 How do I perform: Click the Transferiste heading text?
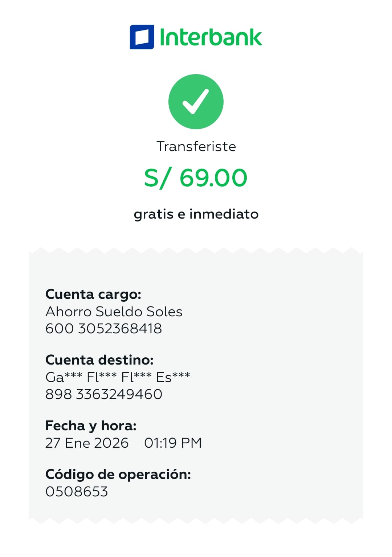[x=196, y=146]
